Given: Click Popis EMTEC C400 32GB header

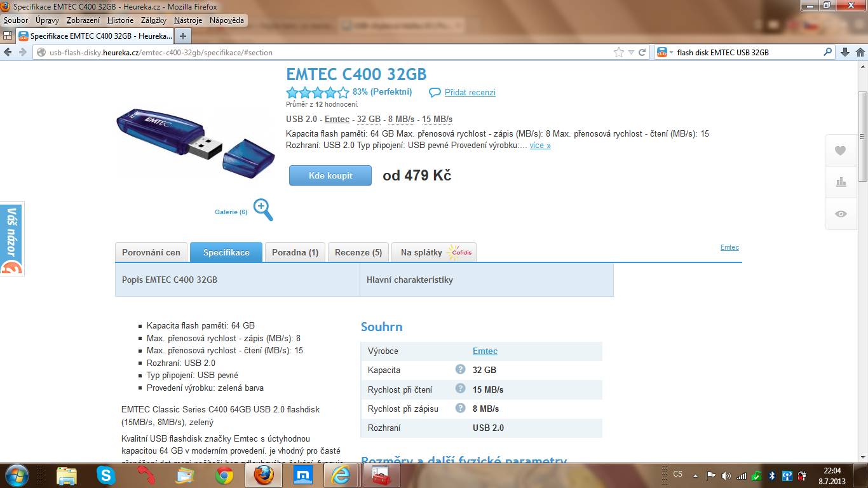Looking at the screenshot, I should [x=237, y=280].
